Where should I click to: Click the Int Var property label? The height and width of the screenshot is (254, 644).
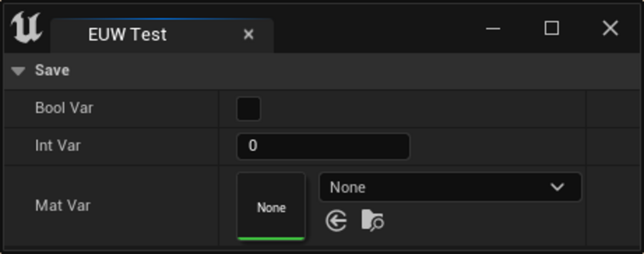58,146
